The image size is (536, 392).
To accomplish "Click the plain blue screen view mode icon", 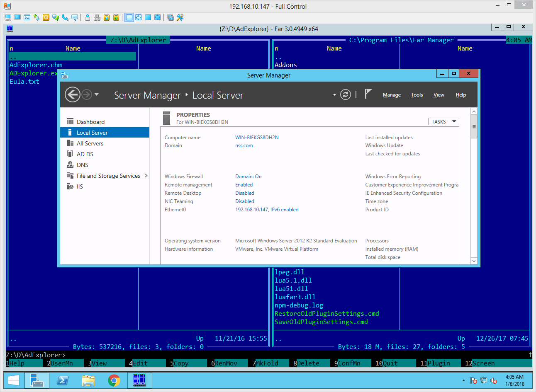I will [x=148, y=17].
